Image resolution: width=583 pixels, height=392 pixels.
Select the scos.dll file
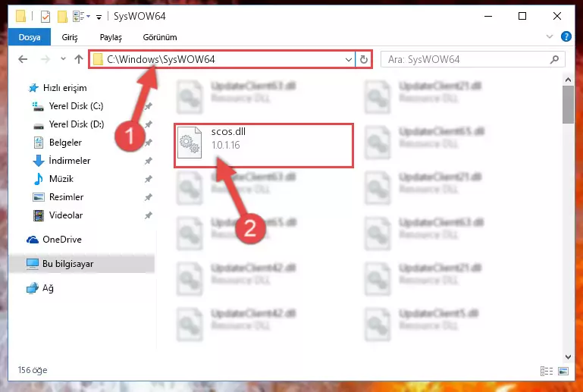[x=264, y=146]
